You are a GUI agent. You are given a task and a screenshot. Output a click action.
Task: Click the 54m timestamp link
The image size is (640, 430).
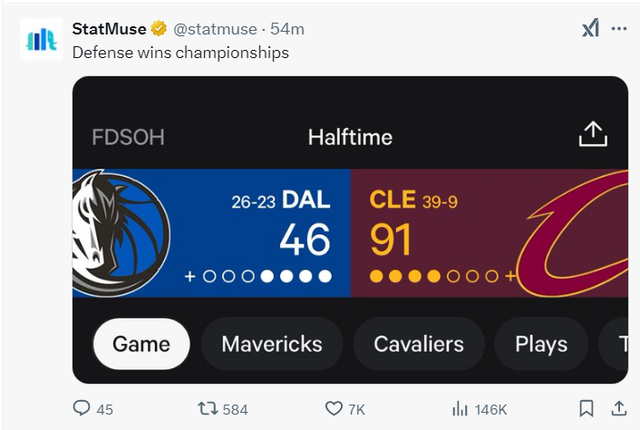[x=287, y=29]
